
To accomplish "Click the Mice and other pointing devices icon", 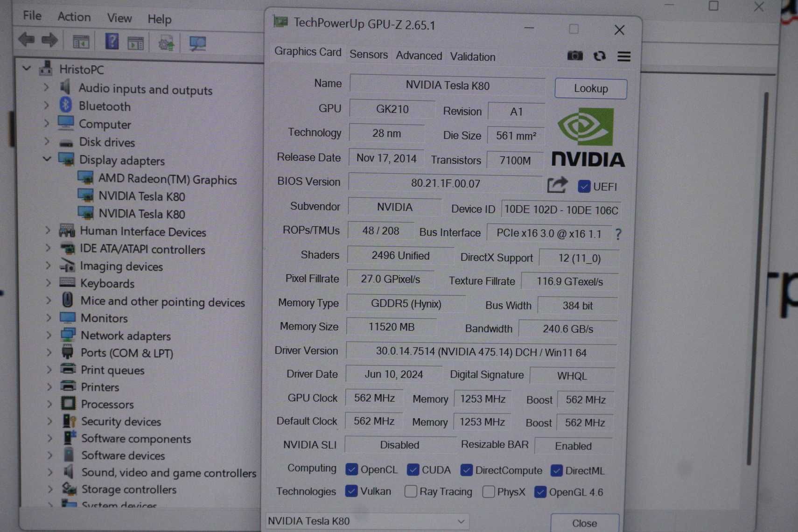I will pyautogui.click(x=68, y=300).
